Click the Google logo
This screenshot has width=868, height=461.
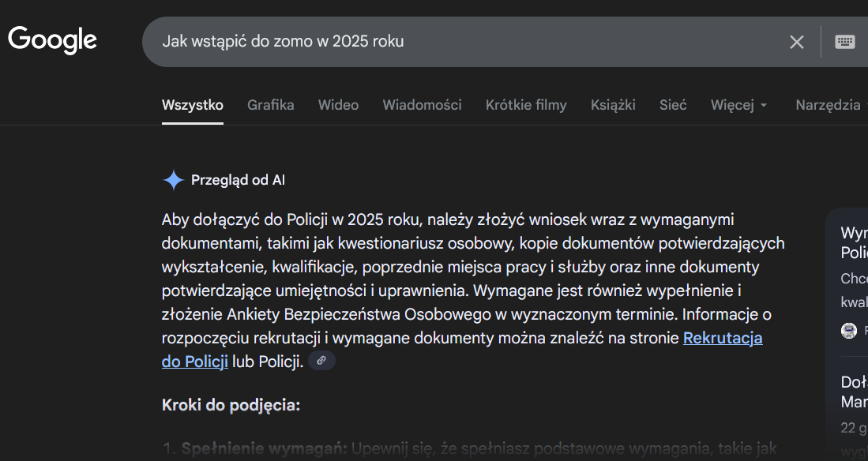click(x=52, y=40)
